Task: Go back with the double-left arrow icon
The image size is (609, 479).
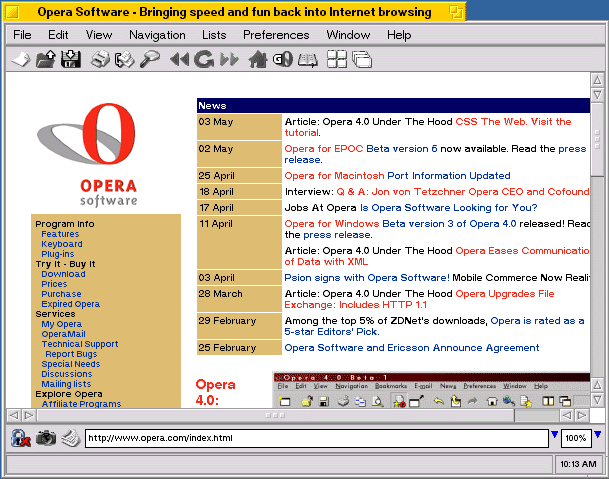Action: coord(179,59)
